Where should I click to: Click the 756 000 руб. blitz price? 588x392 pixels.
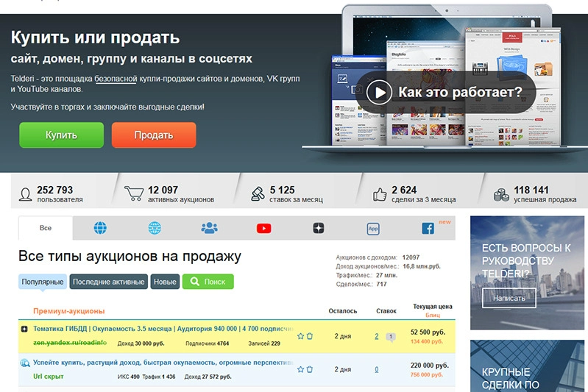(427, 375)
